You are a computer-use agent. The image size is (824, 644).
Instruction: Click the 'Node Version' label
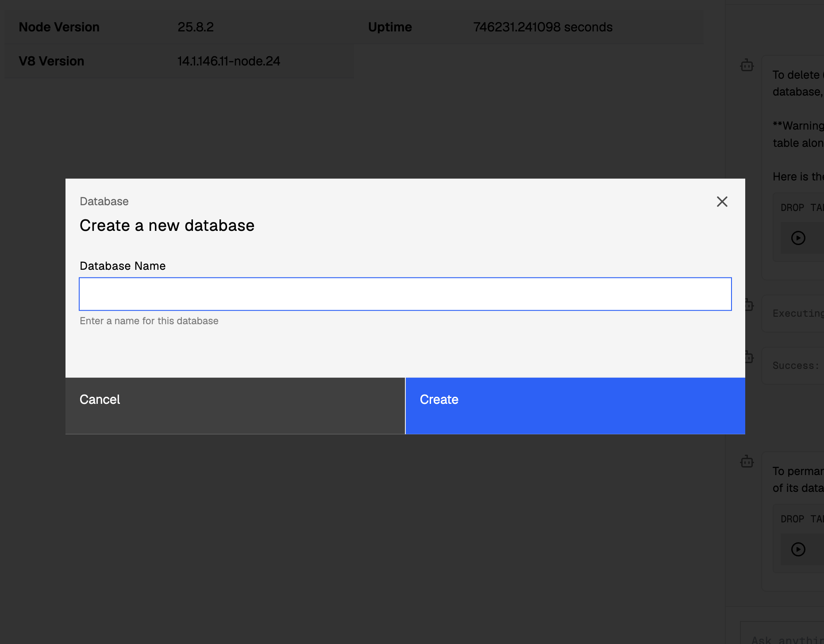coord(59,27)
